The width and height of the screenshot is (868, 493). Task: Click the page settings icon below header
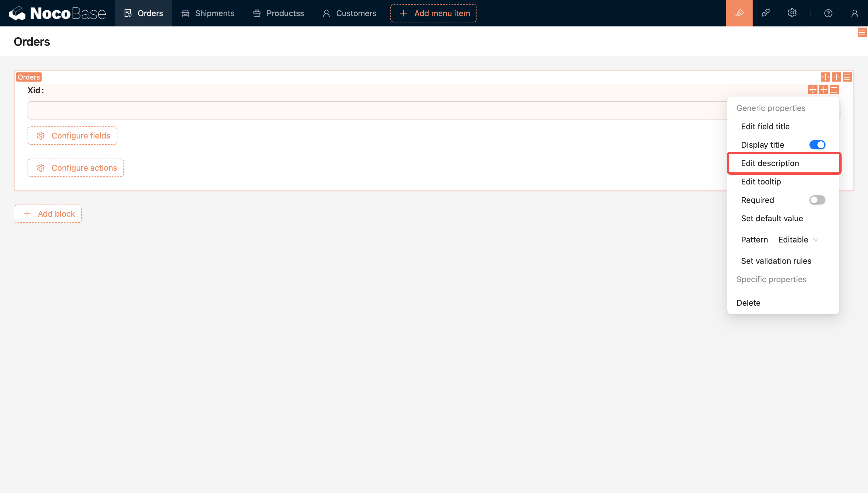pyautogui.click(x=862, y=32)
